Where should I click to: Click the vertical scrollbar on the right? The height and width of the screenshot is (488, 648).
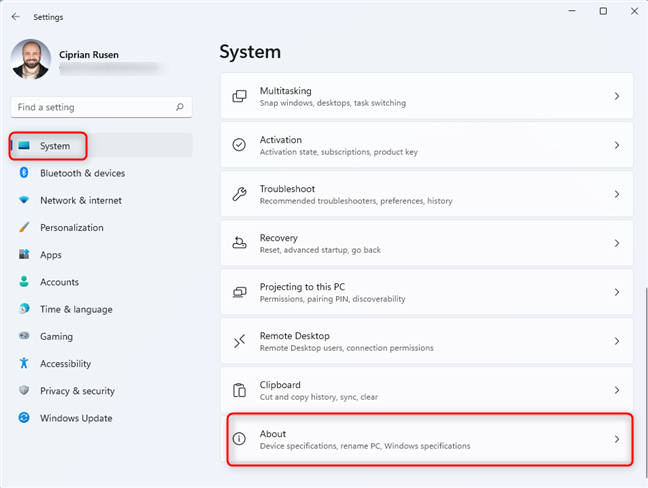coord(641,300)
